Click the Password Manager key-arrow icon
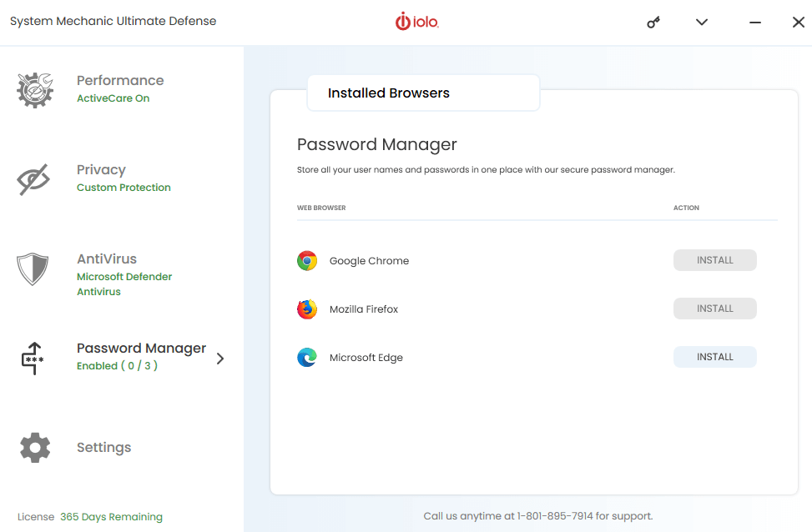 [x=33, y=358]
